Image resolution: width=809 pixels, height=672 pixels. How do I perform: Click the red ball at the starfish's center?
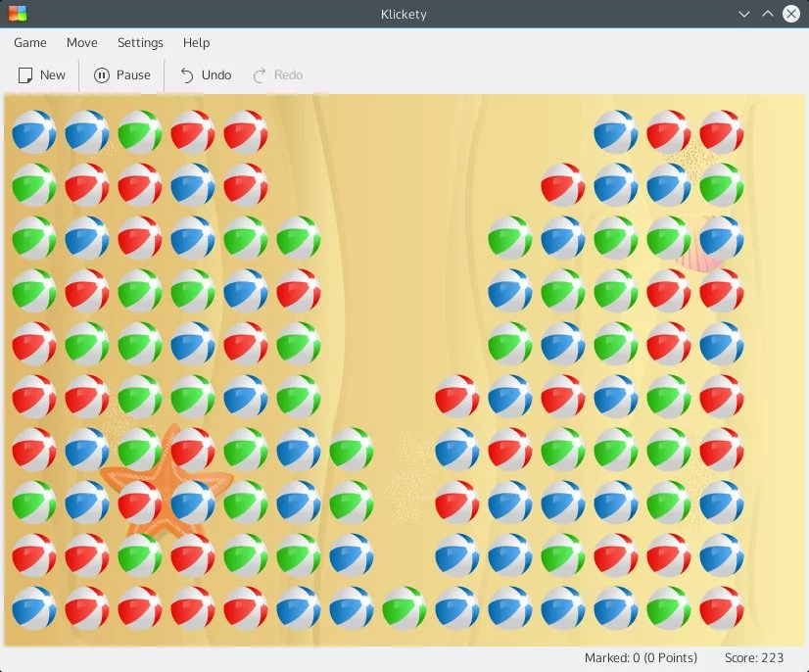tap(140, 503)
